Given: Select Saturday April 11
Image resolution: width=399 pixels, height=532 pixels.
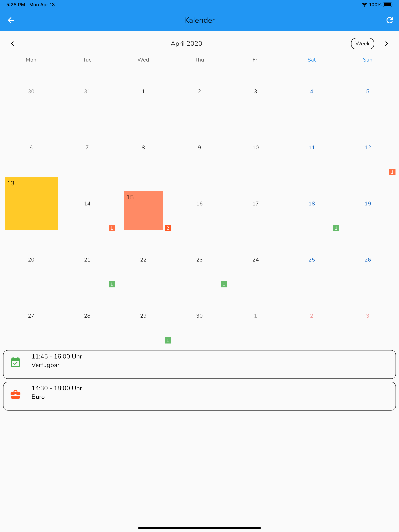Looking at the screenshot, I should tap(311, 147).
